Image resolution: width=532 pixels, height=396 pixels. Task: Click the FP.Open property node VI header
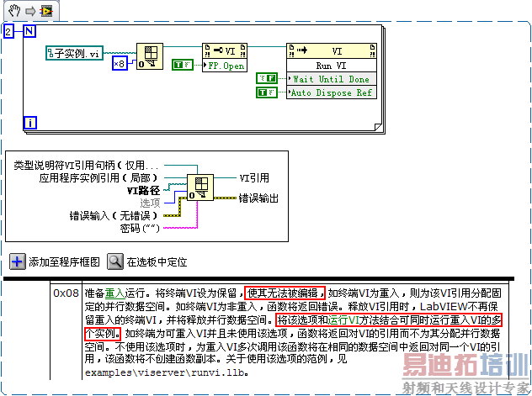[x=225, y=51]
